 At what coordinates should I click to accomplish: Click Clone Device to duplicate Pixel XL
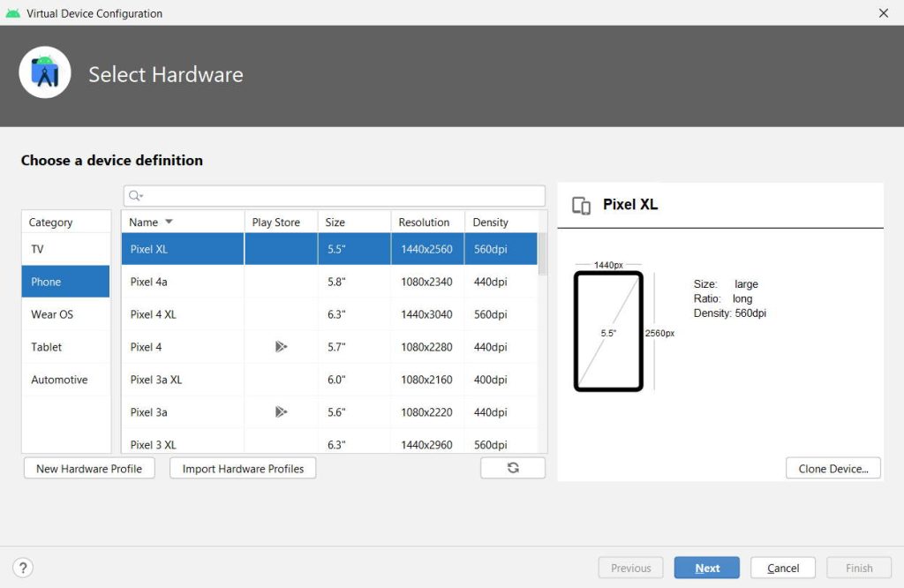point(832,468)
